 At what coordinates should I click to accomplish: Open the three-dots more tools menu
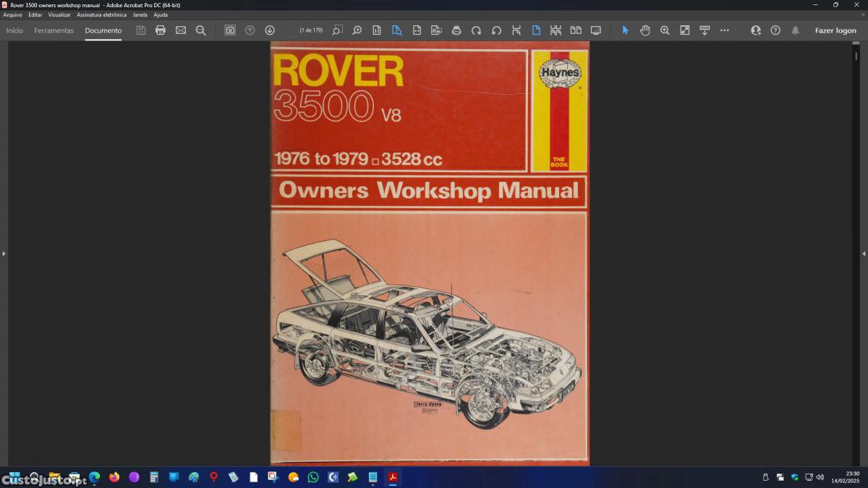tap(725, 30)
